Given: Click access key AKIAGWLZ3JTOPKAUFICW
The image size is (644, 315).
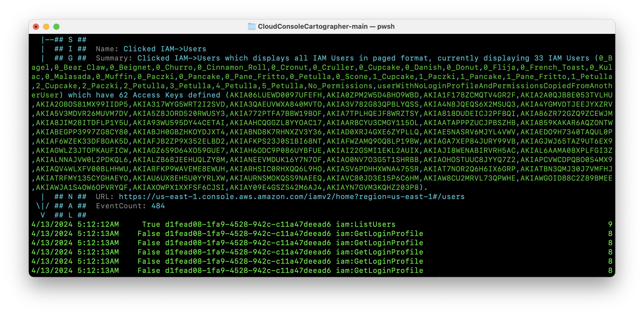Looking at the screenshot, I should [x=82, y=150].
